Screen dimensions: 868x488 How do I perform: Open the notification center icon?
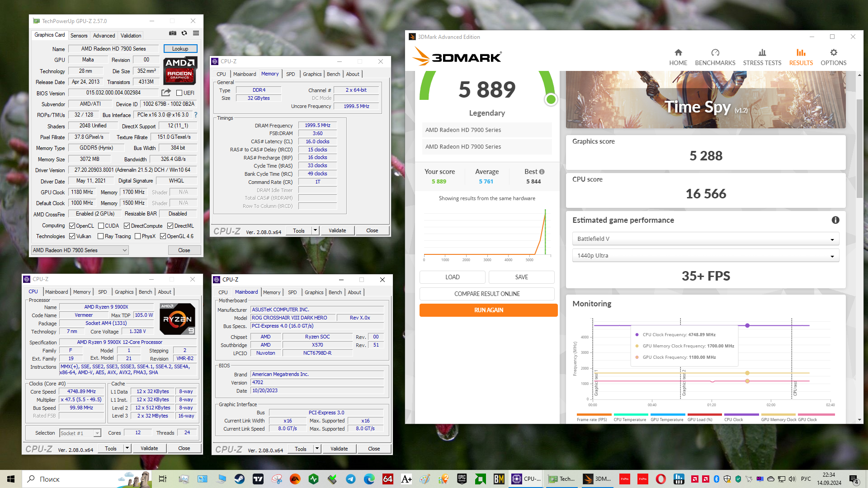pyautogui.click(x=853, y=479)
